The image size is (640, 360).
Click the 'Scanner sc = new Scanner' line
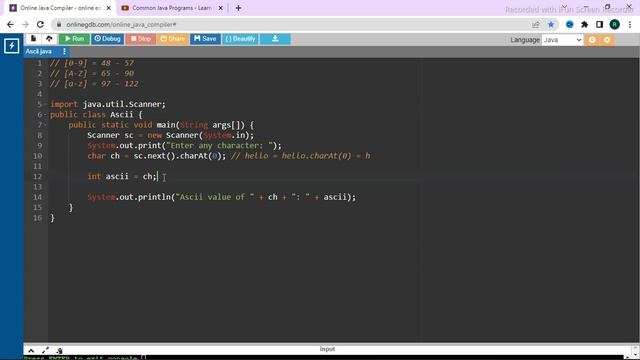pos(170,135)
